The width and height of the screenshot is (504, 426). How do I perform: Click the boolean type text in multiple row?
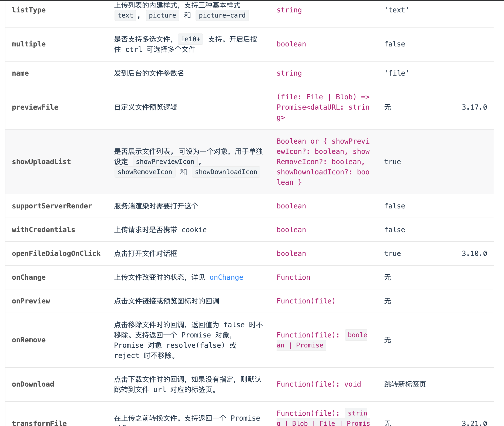click(291, 44)
